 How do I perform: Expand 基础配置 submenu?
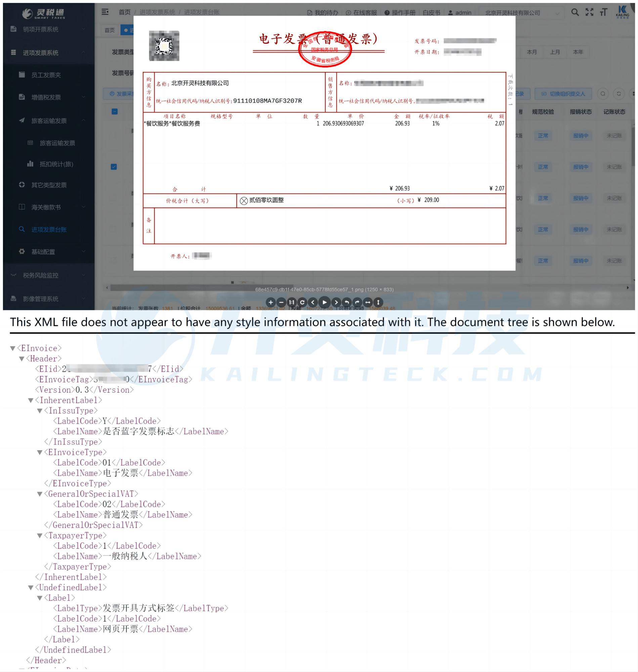pyautogui.click(x=49, y=252)
